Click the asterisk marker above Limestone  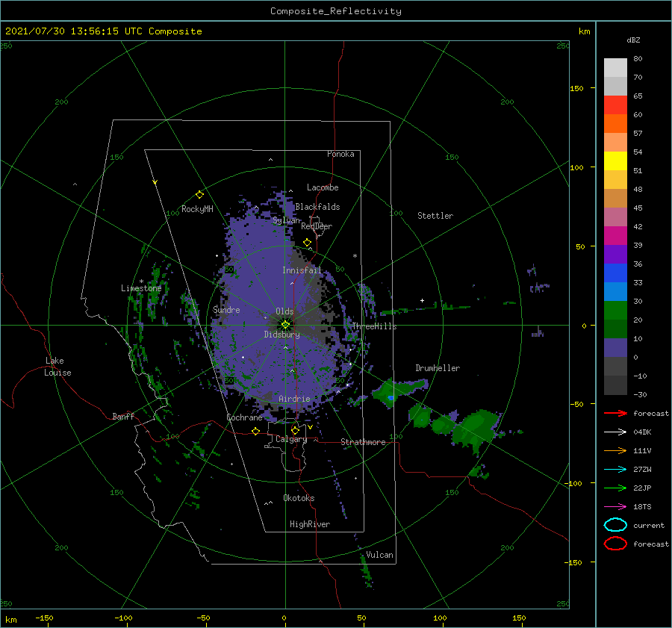coord(141,282)
